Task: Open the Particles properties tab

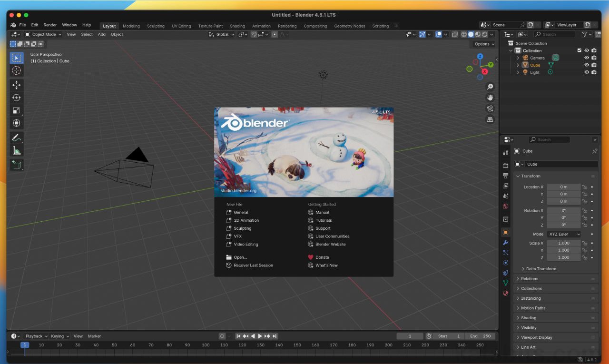Action: click(x=506, y=253)
